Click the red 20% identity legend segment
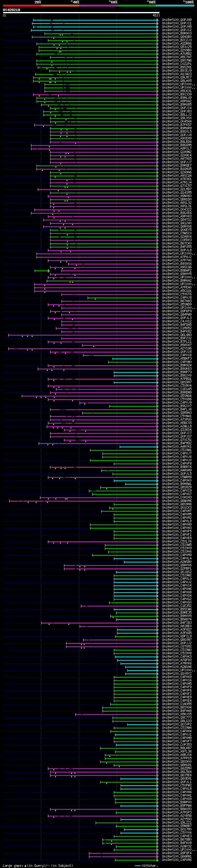Viewport: 197px width, 868px height. point(22,6)
